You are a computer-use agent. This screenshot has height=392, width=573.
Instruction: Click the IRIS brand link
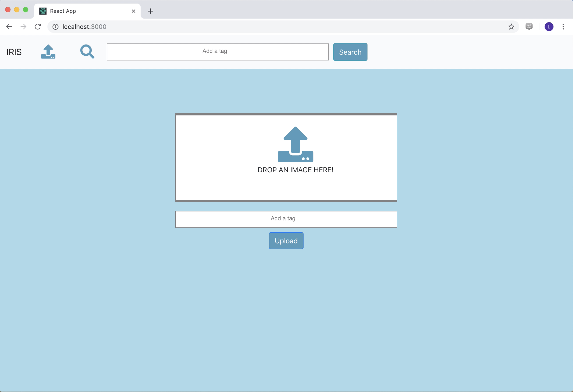[x=14, y=52]
